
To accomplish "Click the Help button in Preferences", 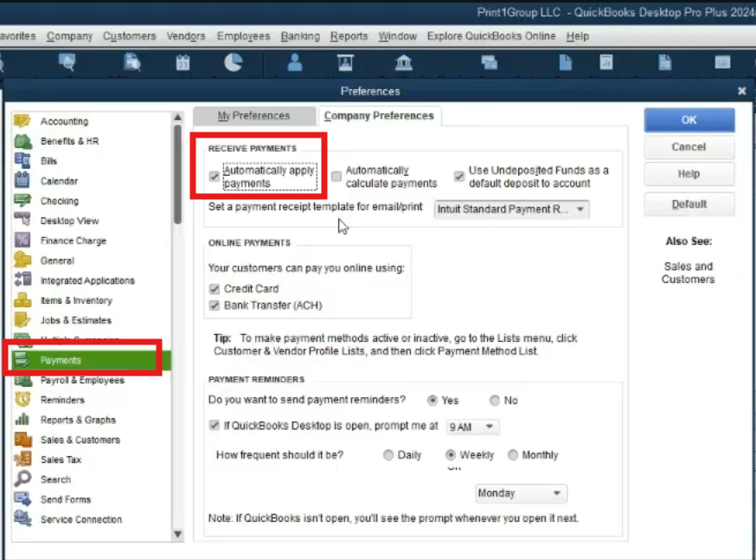I will (x=689, y=174).
